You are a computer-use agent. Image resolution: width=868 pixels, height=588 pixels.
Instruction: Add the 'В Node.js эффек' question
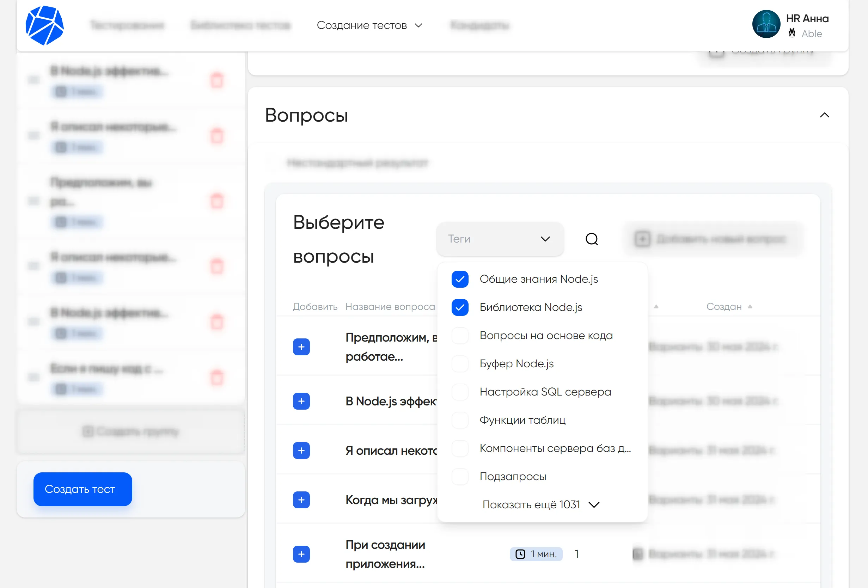click(301, 401)
